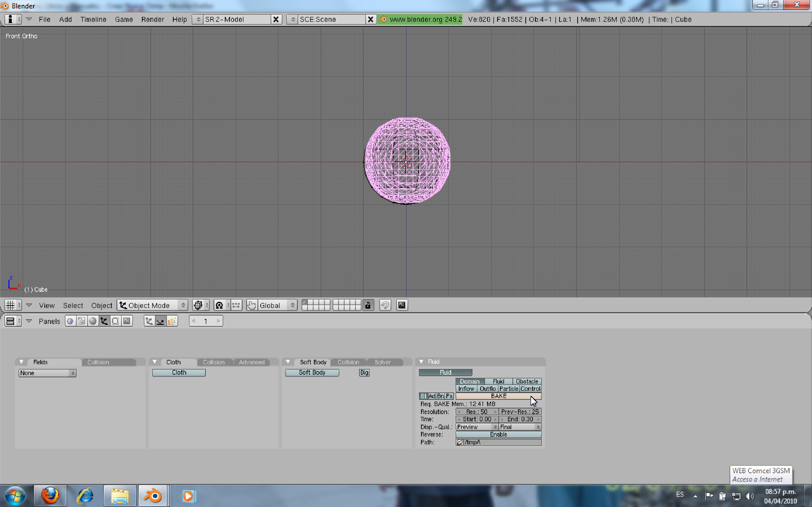
Task: Click the render-this-window icon in 3D header
Action: [402, 305]
